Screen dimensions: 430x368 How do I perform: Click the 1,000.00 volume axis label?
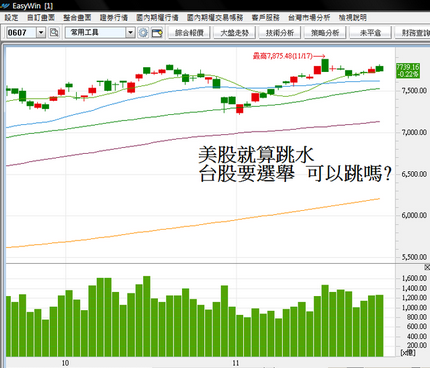414,307
